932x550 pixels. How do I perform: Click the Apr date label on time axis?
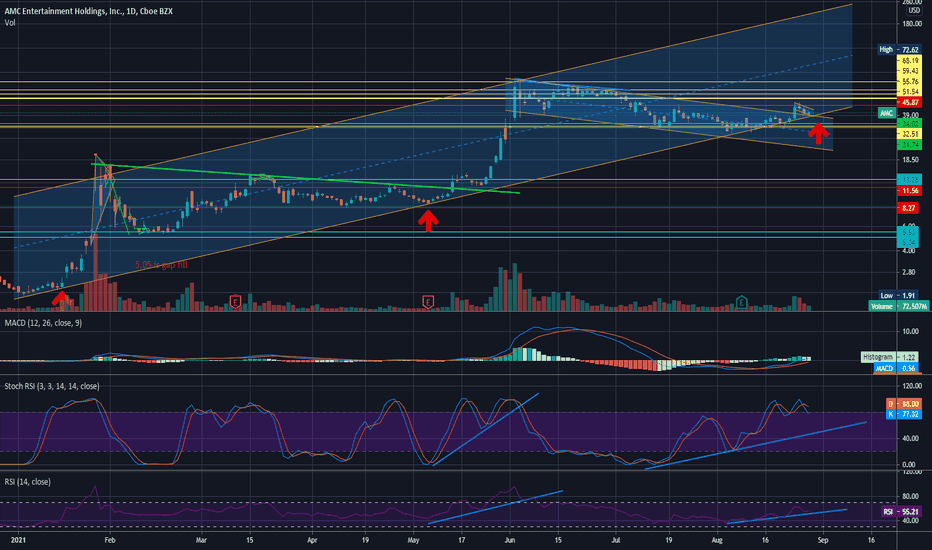[312, 540]
